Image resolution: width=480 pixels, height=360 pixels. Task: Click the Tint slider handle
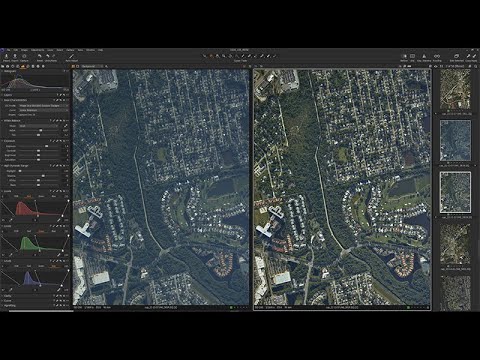pos(38,135)
